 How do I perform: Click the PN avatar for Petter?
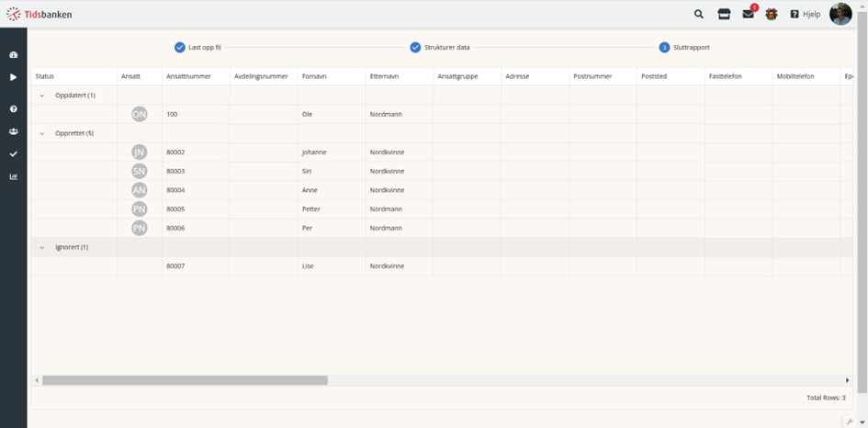[140, 209]
